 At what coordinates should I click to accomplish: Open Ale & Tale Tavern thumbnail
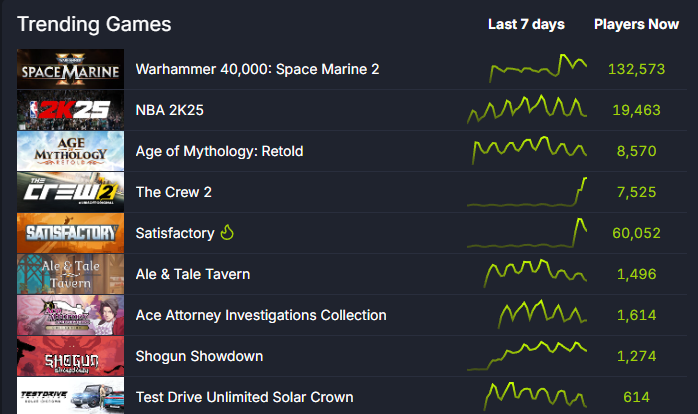point(70,274)
